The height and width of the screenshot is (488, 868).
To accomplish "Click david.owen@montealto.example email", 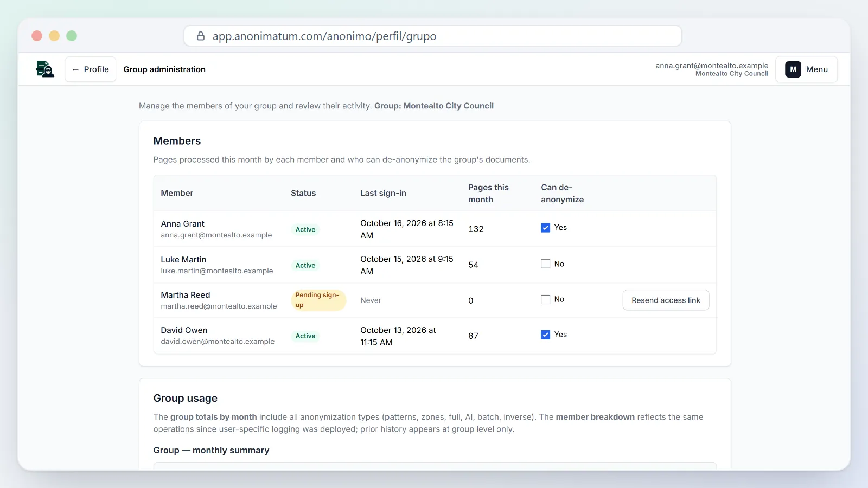I will [218, 342].
